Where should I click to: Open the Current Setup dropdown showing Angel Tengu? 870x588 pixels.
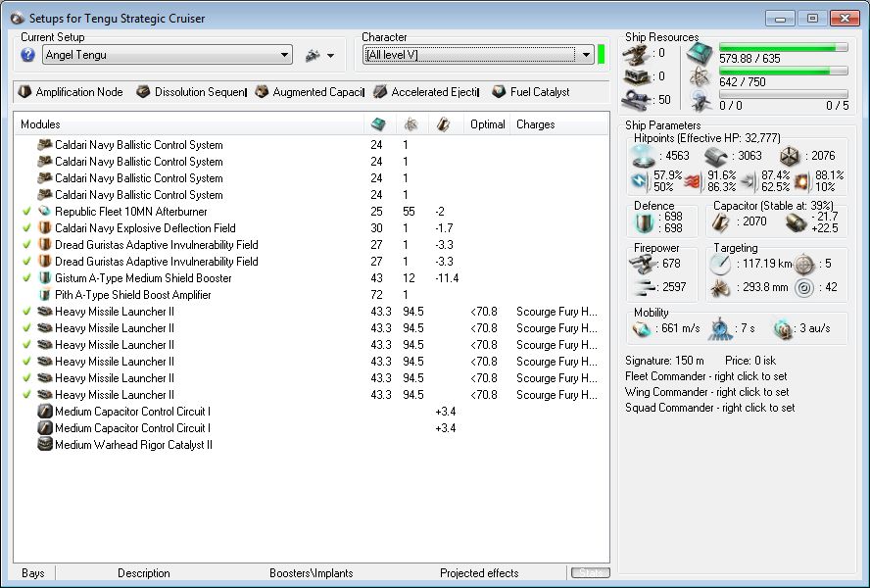click(x=168, y=55)
